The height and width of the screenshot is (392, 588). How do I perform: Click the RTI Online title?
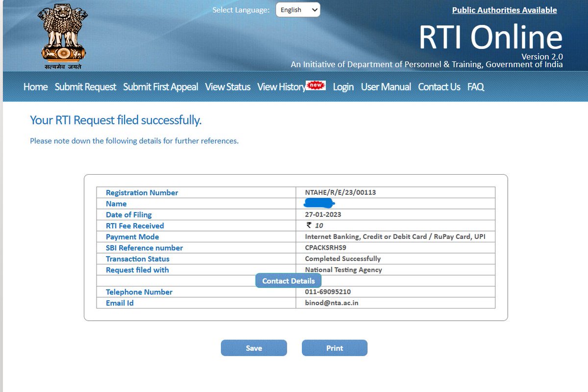pos(490,37)
